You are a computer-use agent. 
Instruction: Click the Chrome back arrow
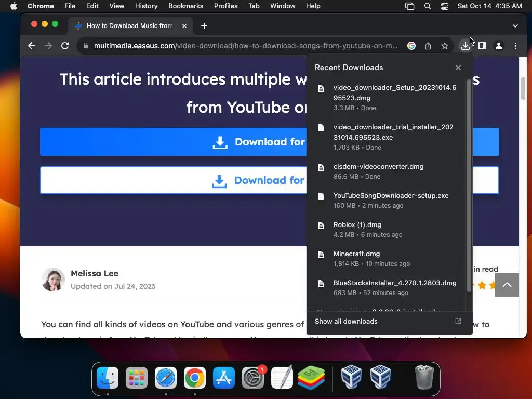click(32, 46)
